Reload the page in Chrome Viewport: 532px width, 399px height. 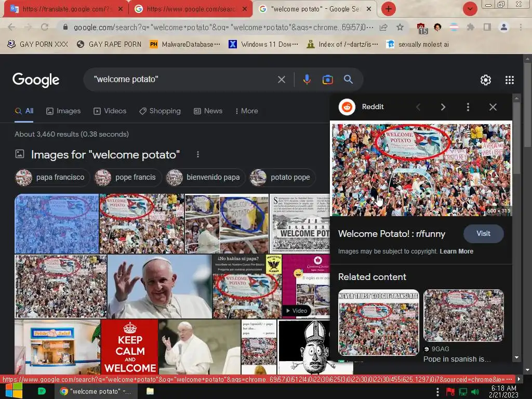[45, 27]
